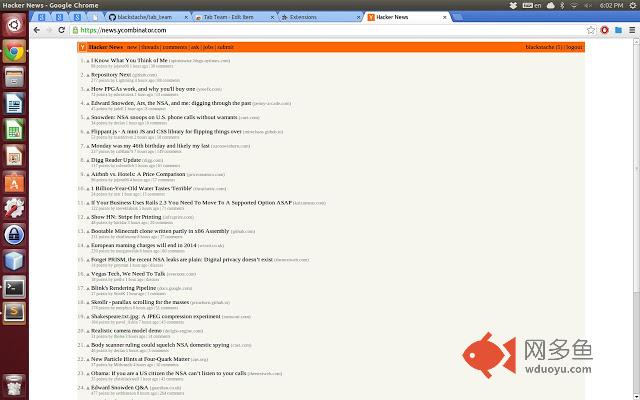The height and width of the screenshot is (400, 640).
Task: Open 'Realistic camera model demo' story
Action: [127, 331]
